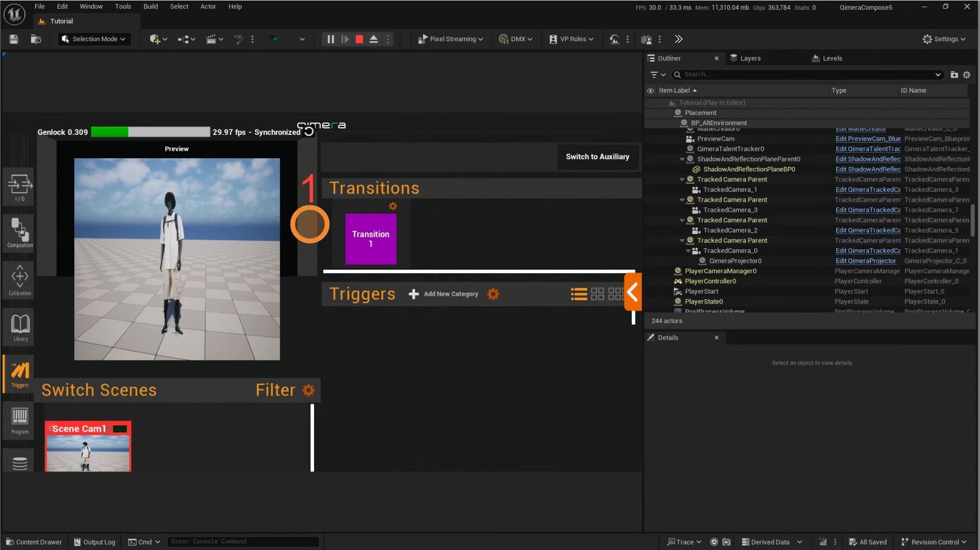This screenshot has width=980, height=550.
Task: Open Triggers settings gear icon
Action: [x=493, y=294]
